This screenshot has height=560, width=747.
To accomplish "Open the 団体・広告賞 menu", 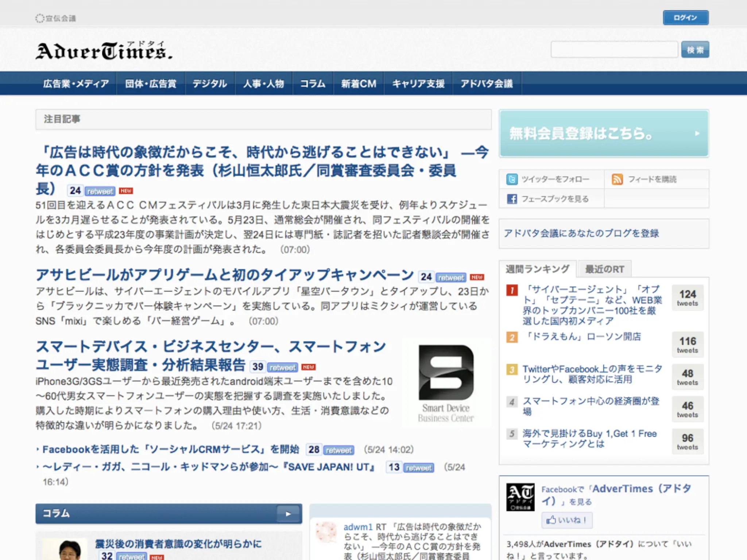I will click(x=151, y=83).
